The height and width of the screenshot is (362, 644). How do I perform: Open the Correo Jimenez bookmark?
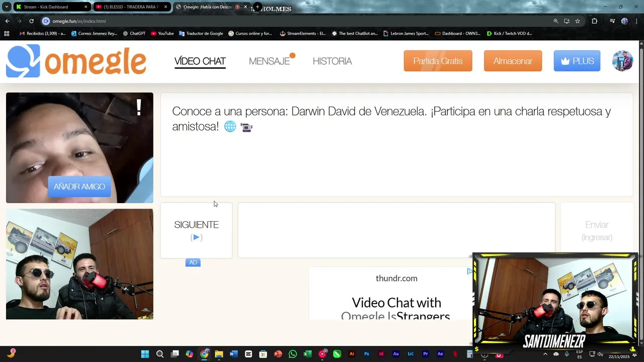tap(94, 34)
